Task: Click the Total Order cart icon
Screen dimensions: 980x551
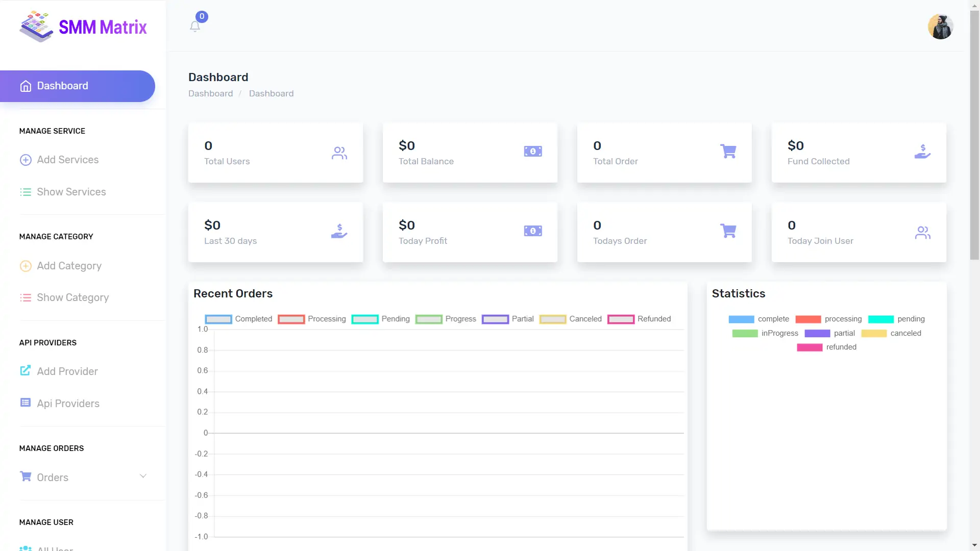Action: pyautogui.click(x=728, y=151)
